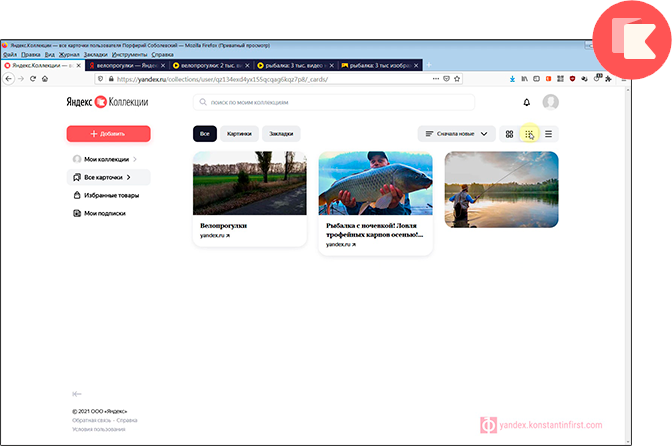
Task: Open the road and trees thumbnail
Action: tap(250, 183)
